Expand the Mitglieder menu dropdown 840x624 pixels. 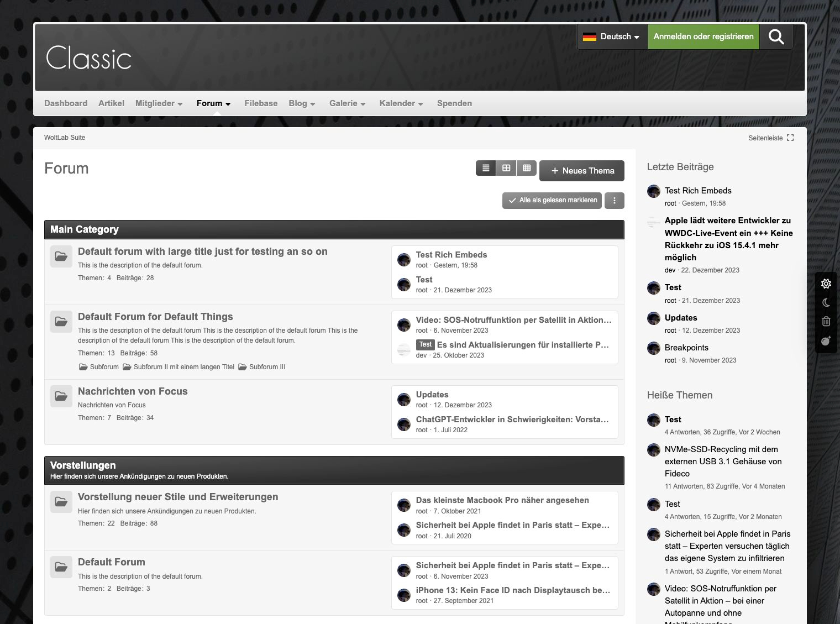point(159,103)
